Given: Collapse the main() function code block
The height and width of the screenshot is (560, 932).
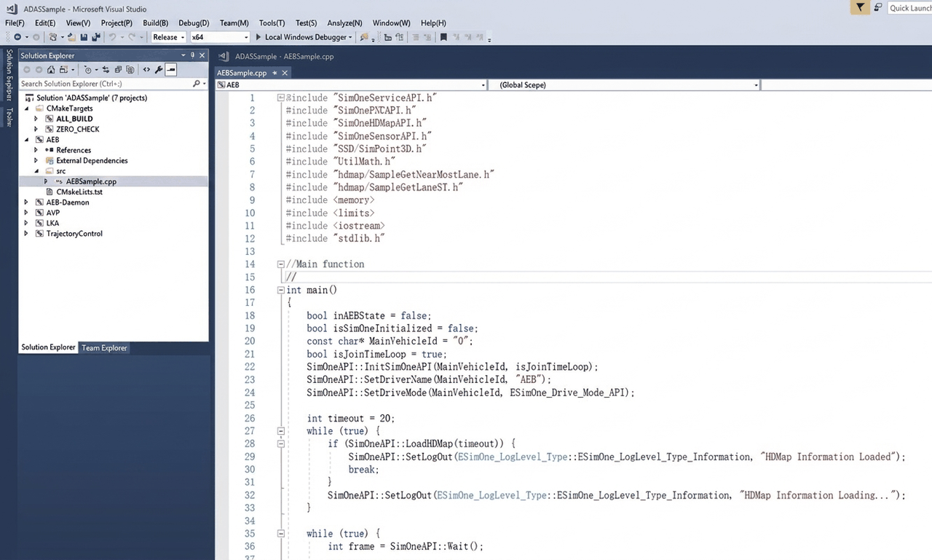Looking at the screenshot, I should coord(281,290).
